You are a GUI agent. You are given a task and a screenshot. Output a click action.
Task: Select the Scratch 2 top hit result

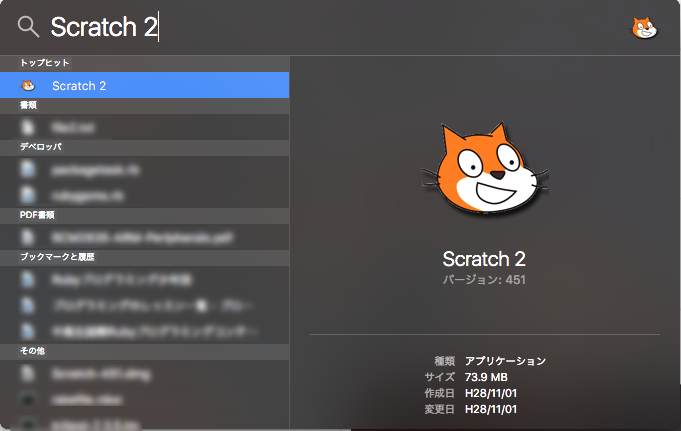[x=145, y=85]
